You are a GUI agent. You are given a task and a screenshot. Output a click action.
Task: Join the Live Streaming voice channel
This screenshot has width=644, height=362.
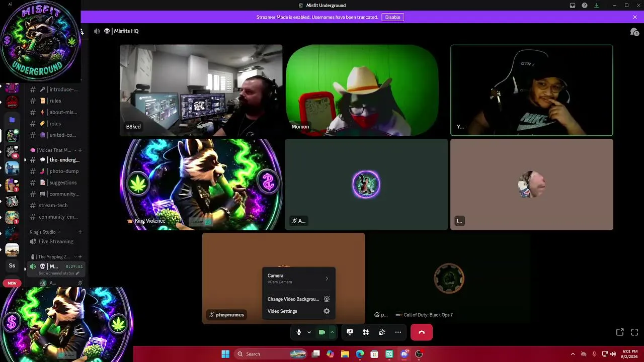pyautogui.click(x=55, y=241)
